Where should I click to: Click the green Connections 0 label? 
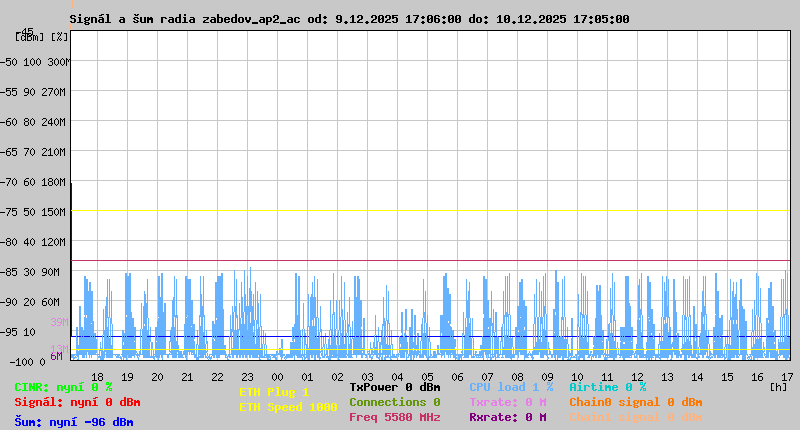[395, 402]
